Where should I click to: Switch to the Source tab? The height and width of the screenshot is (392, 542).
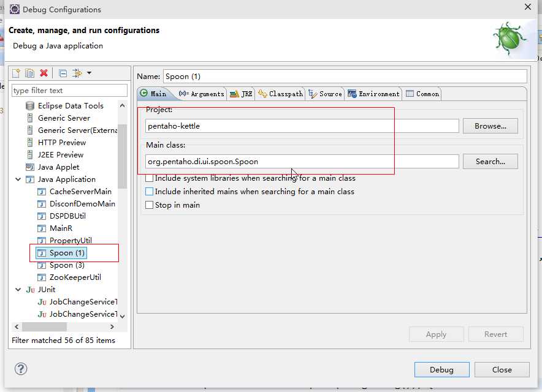[x=325, y=94]
